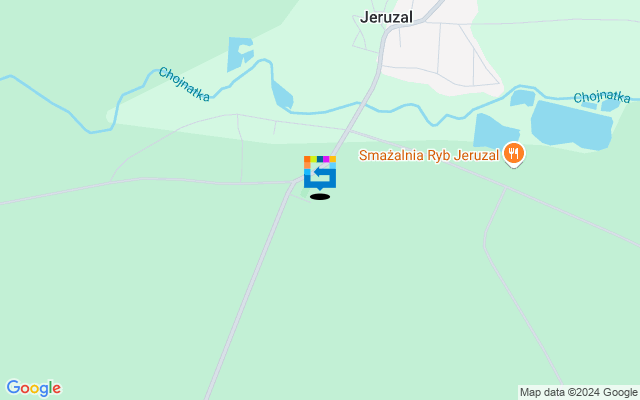640x400 pixels.
Task: Click the large pond east of Jeruzal
Action: click(571, 125)
